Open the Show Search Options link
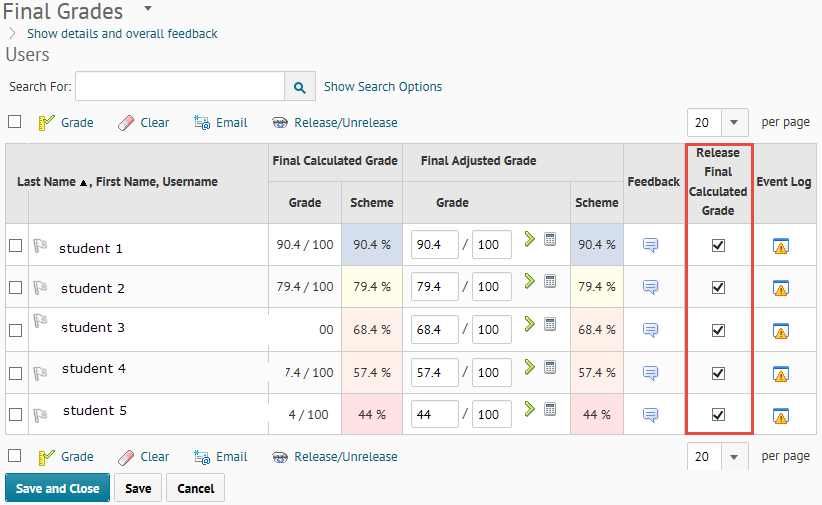Viewport: 822px width, 505px height. pyautogui.click(x=383, y=87)
